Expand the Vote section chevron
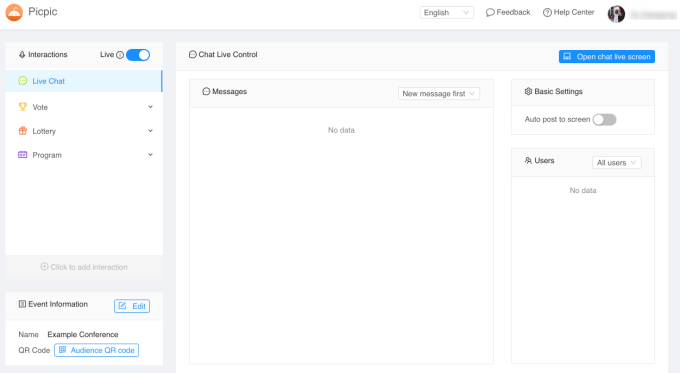Viewport: 680px width, 373px height. coord(150,107)
